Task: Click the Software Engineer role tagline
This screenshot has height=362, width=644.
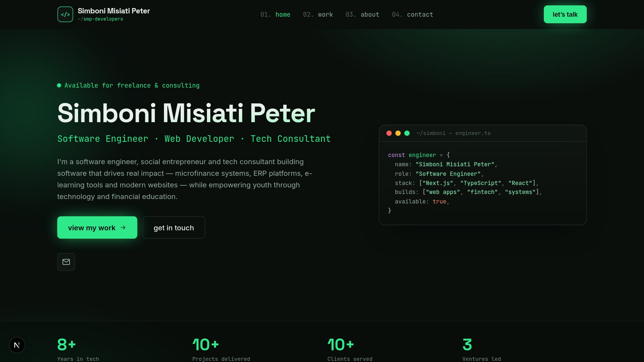Action: click(x=194, y=139)
